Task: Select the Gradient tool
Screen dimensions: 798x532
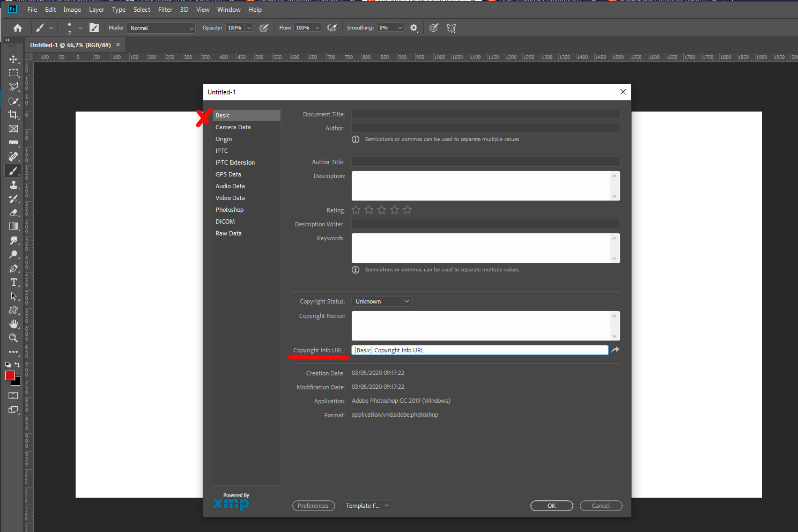Action: (13, 226)
